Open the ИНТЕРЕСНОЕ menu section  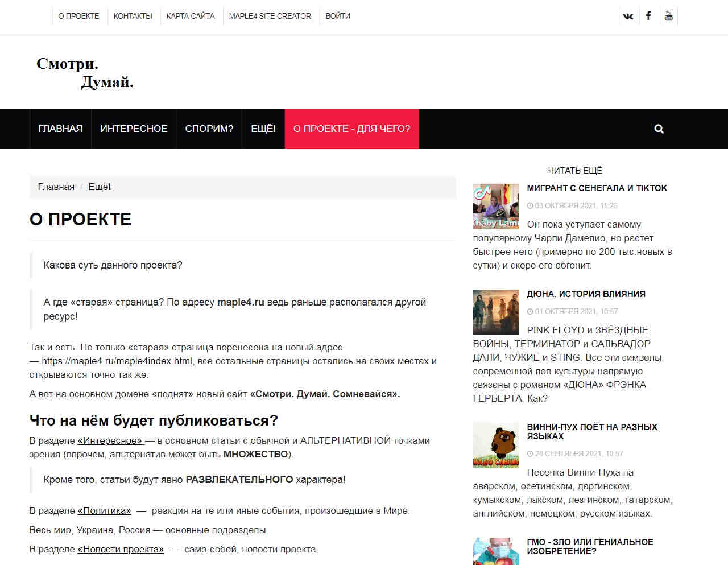(134, 129)
